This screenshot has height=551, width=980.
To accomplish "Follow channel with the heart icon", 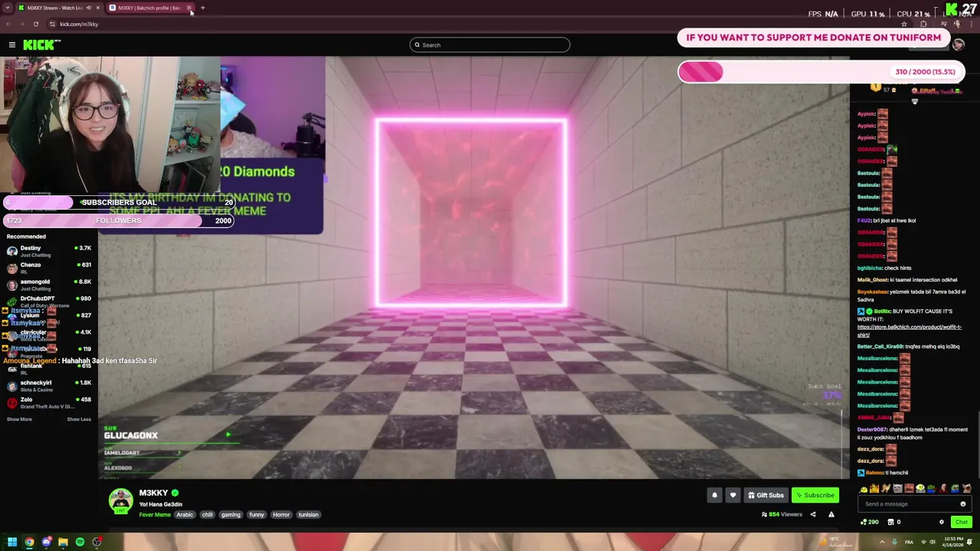I will (733, 495).
